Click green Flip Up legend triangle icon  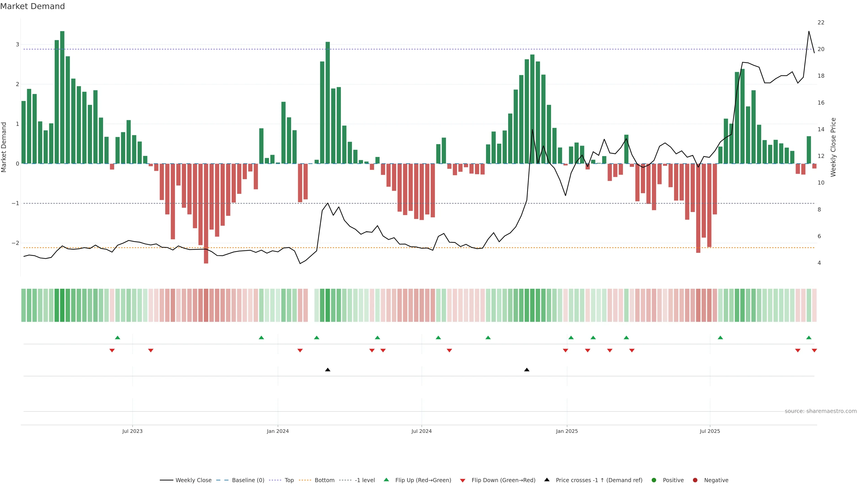point(387,480)
